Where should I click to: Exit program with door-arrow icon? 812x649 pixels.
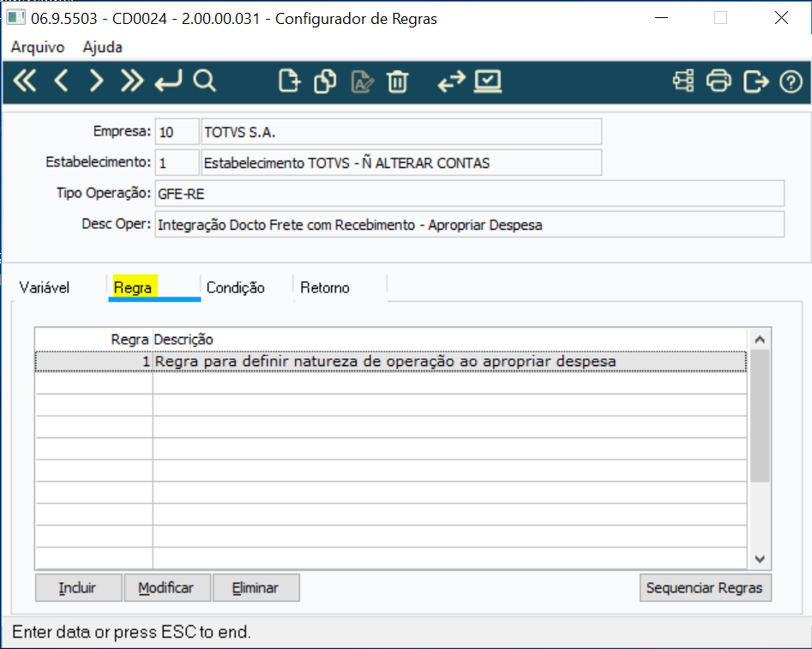point(755,81)
